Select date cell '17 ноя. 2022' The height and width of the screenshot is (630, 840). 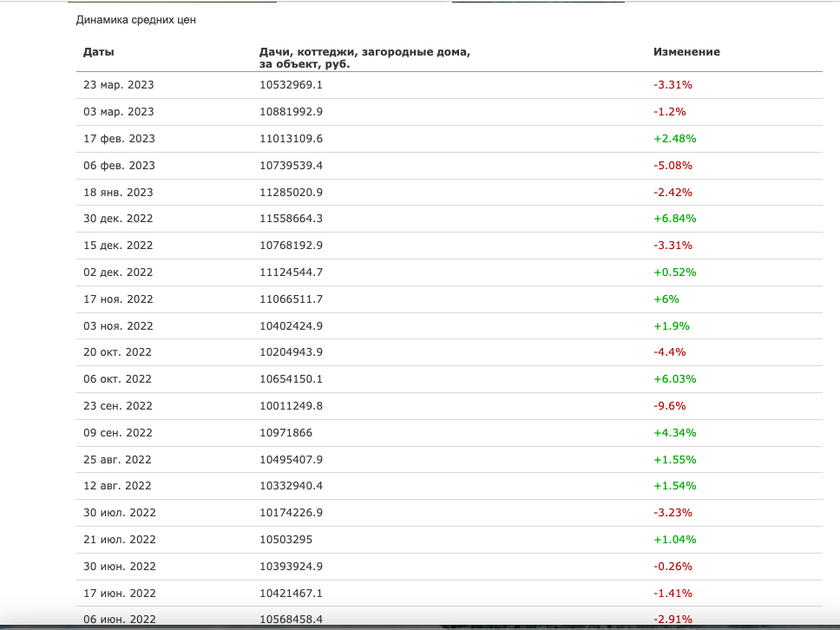pyautogui.click(x=118, y=299)
